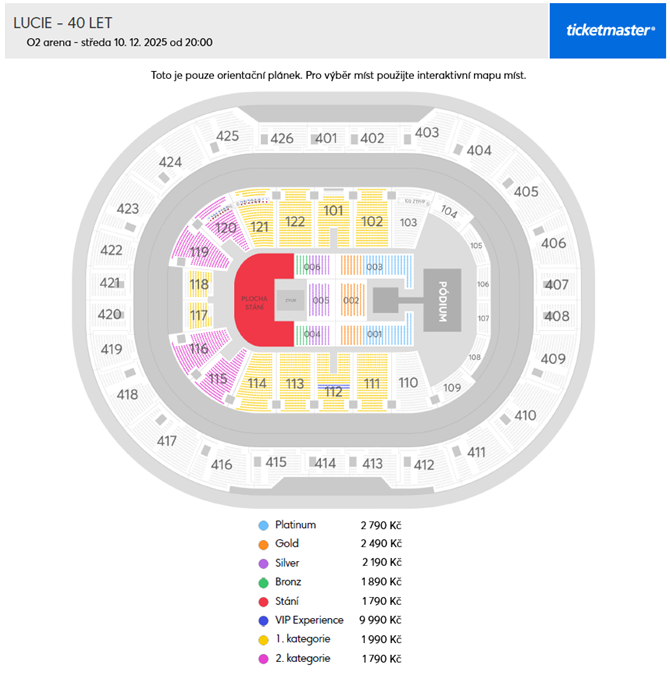
Task: Click the VIP Experience legend dot
Action: click(263, 620)
